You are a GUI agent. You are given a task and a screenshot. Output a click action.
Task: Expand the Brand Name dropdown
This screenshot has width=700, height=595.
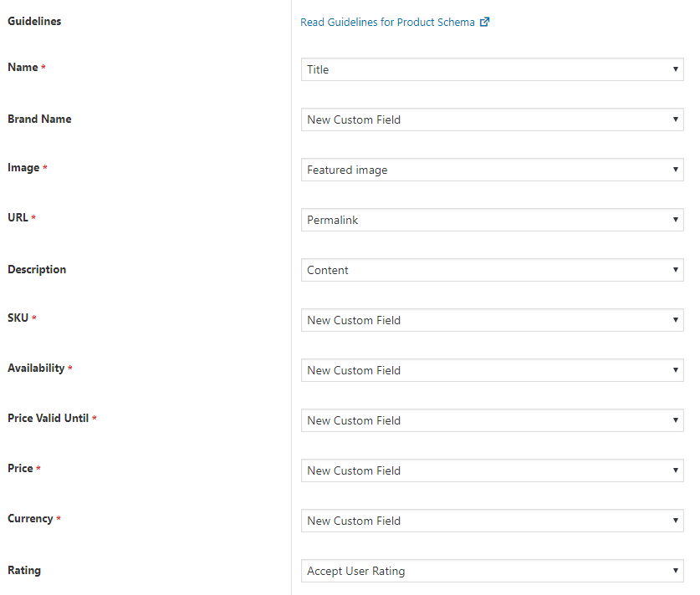click(492, 120)
